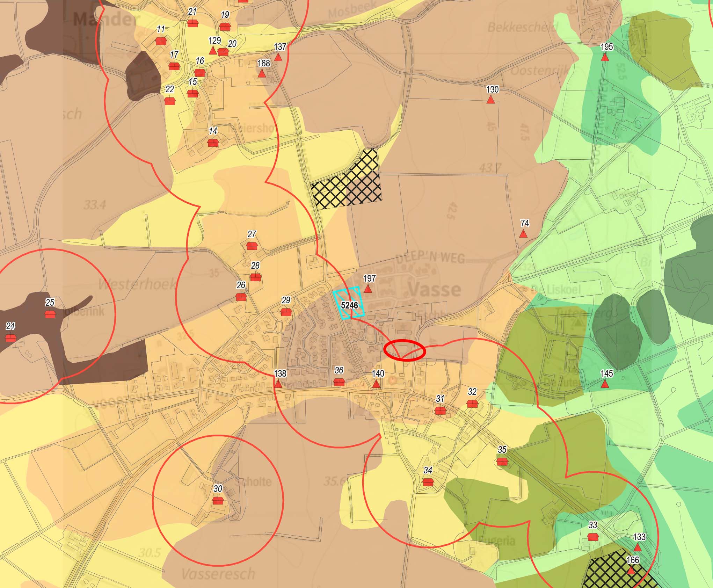Screen dimensions: 713x588
Task: Click triangle marker 145 in green area
Action: point(605,384)
